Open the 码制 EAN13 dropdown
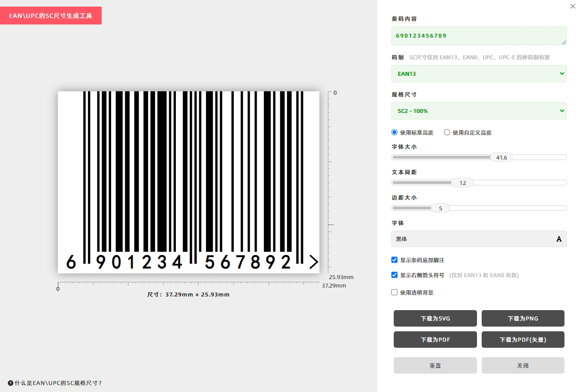 click(x=479, y=74)
